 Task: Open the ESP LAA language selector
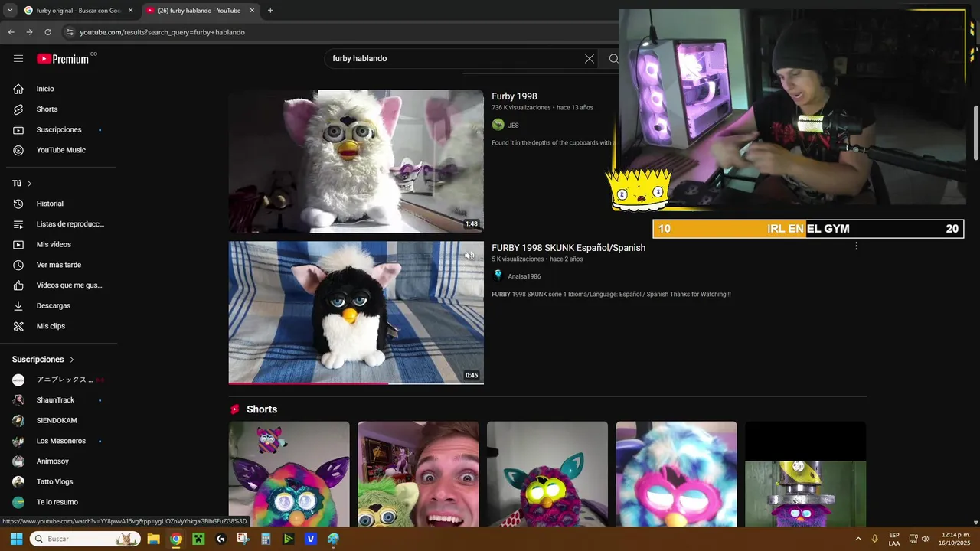point(894,539)
